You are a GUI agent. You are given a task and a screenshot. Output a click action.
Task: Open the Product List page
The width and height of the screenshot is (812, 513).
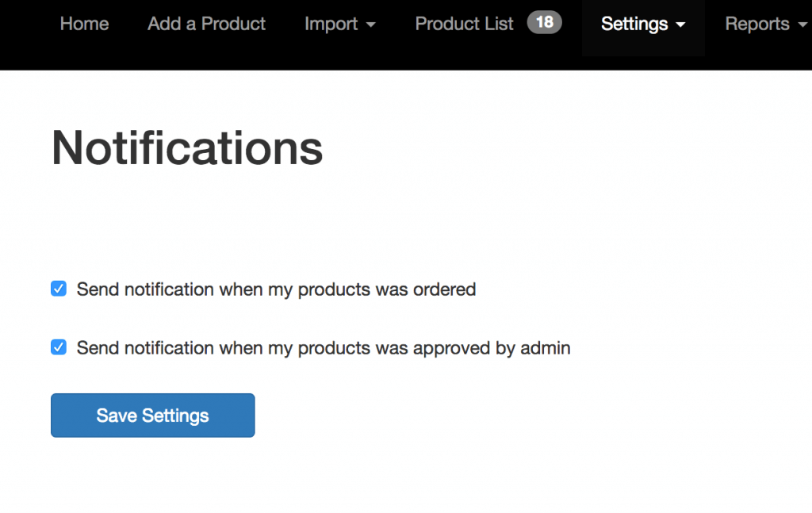464,24
